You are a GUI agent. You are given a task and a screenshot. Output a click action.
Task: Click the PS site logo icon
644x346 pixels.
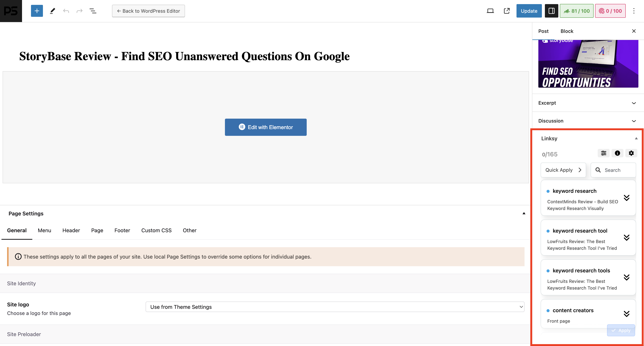click(x=11, y=11)
